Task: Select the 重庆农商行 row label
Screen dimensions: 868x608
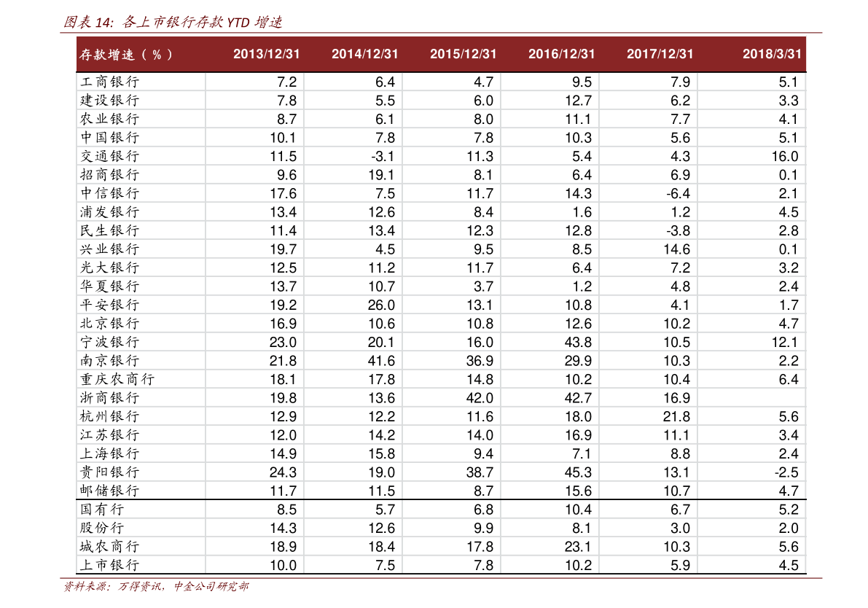Action: [x=117, y=379]
